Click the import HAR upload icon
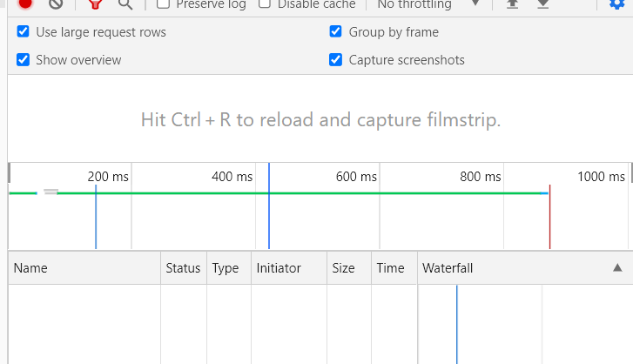The height and width of the screenshot is (364, 633). pyautogui.click(x=513, y=3)
